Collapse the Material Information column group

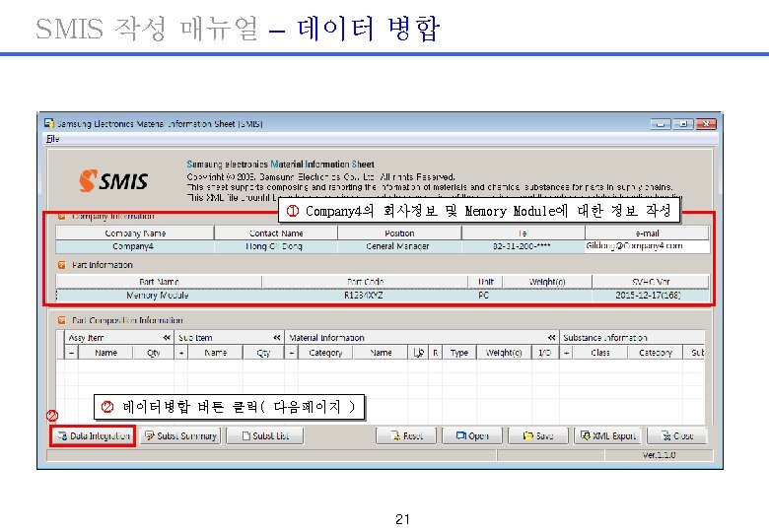pyautogui.click(x=551, y=338)
